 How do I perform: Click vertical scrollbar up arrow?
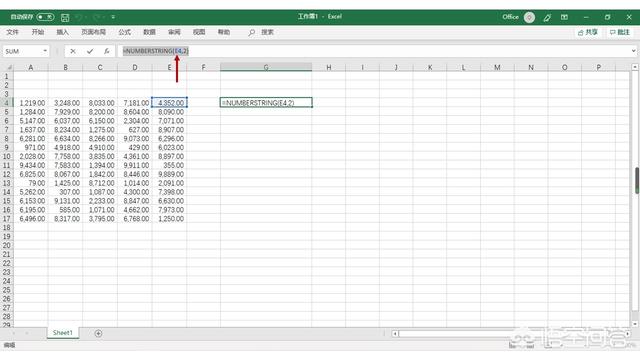635,67
